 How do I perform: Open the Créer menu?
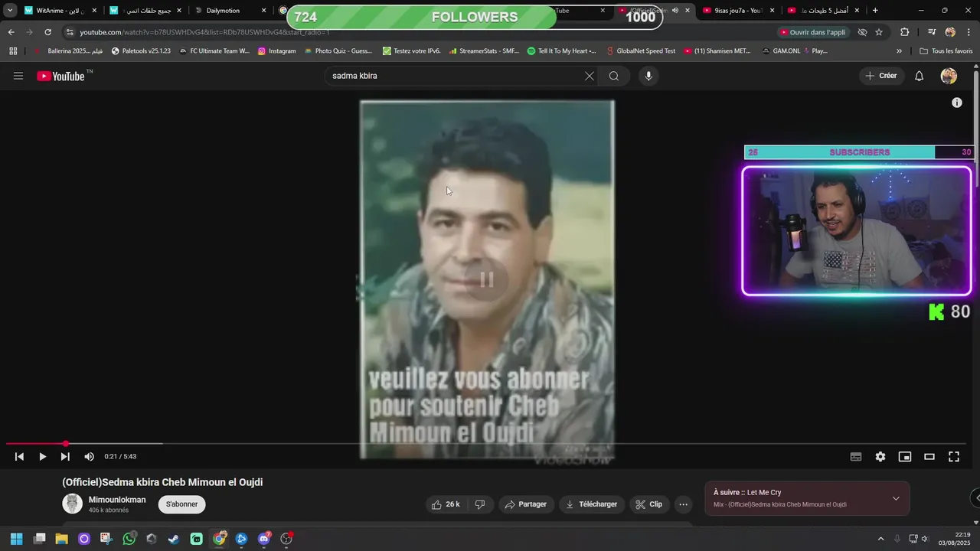[881, 76]
